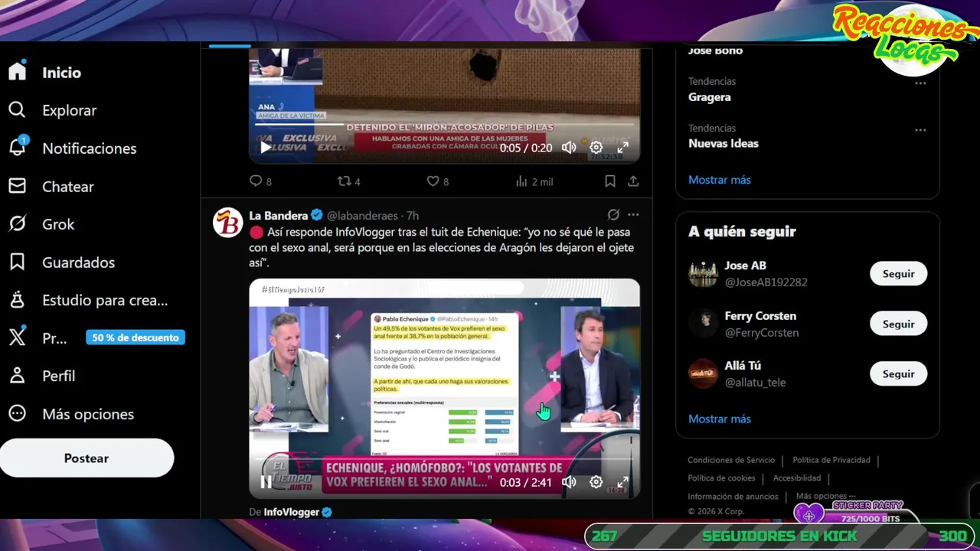Click the home icon in sidebar

17,72
